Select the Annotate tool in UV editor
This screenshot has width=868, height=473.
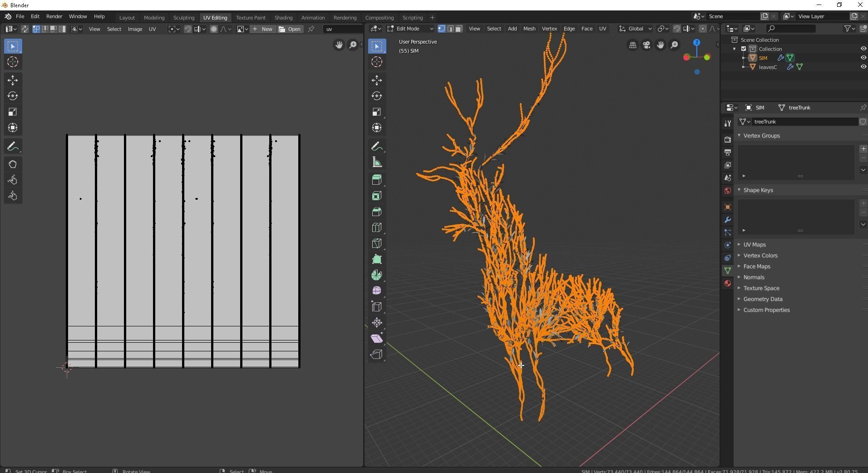point(13,147)
